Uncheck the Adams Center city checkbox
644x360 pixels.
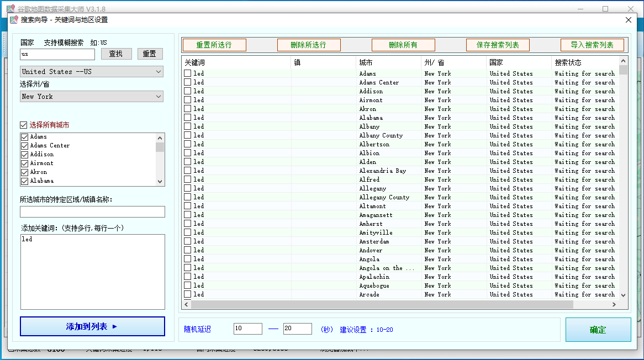click(24, 146)
